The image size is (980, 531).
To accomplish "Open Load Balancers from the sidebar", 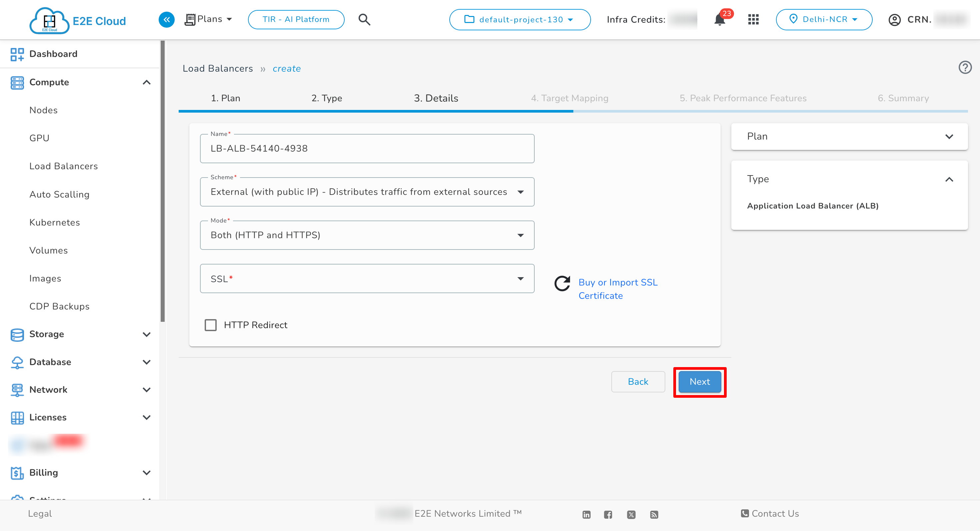I will [64, 166].
